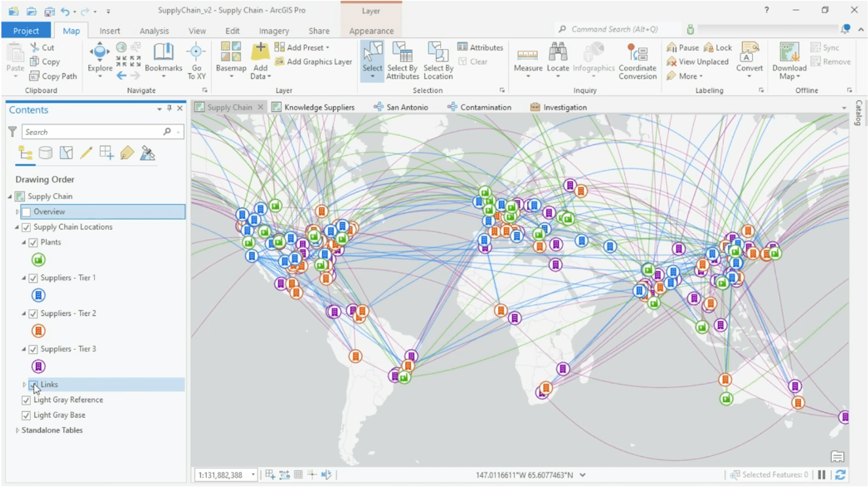Enable the Overview layer visibility
This screenshot has width=868, height=487.
tap(26, 212)
